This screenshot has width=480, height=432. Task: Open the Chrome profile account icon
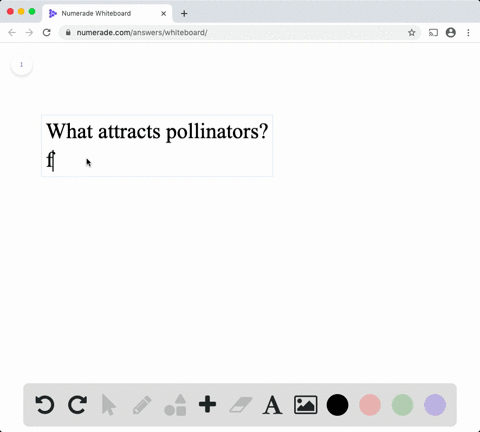coord(451,32)
